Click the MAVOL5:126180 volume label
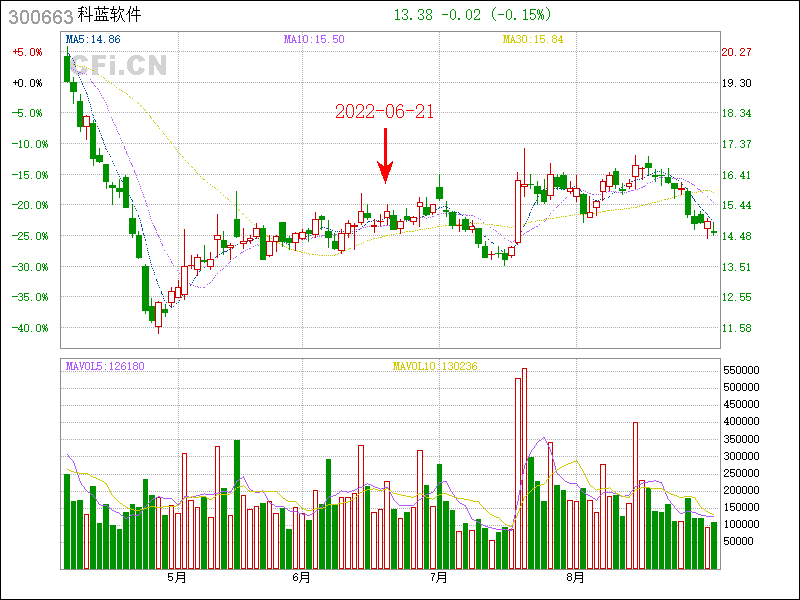This screenshot has height=600, width=800. point(105,366)
